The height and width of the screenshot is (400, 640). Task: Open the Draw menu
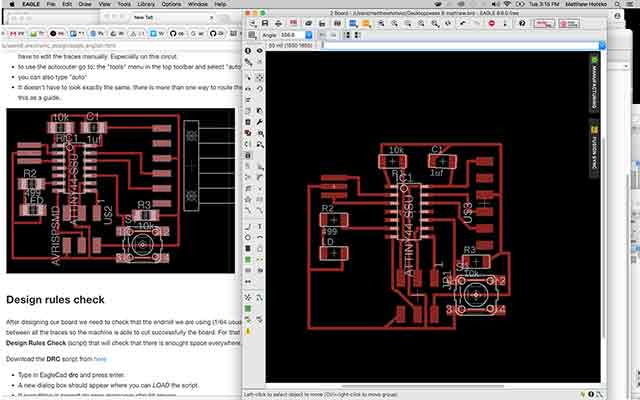click(85, 4)
